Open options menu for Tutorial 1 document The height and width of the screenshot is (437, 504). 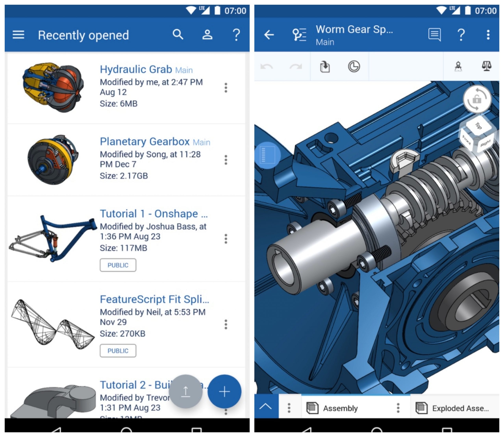point(226,239)
